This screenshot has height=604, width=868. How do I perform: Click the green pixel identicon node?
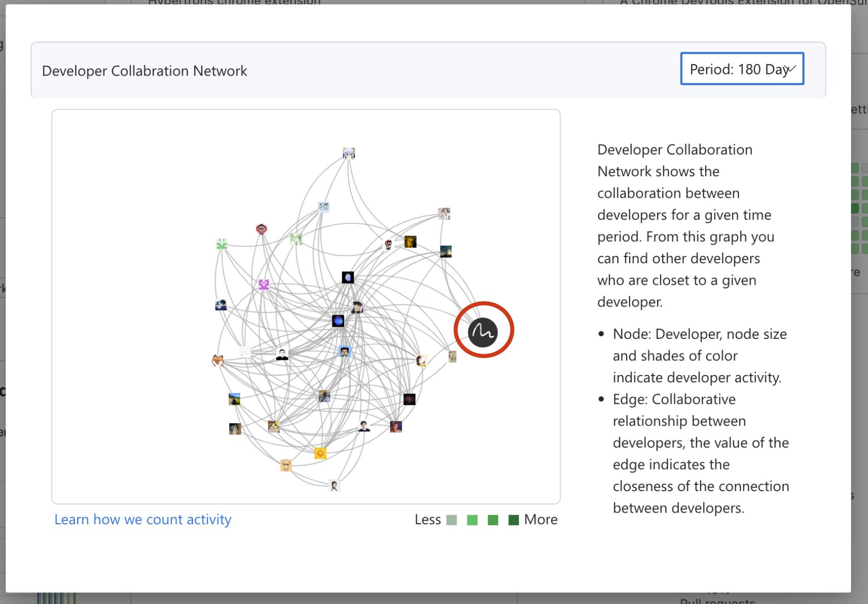[x=222, y=244]
